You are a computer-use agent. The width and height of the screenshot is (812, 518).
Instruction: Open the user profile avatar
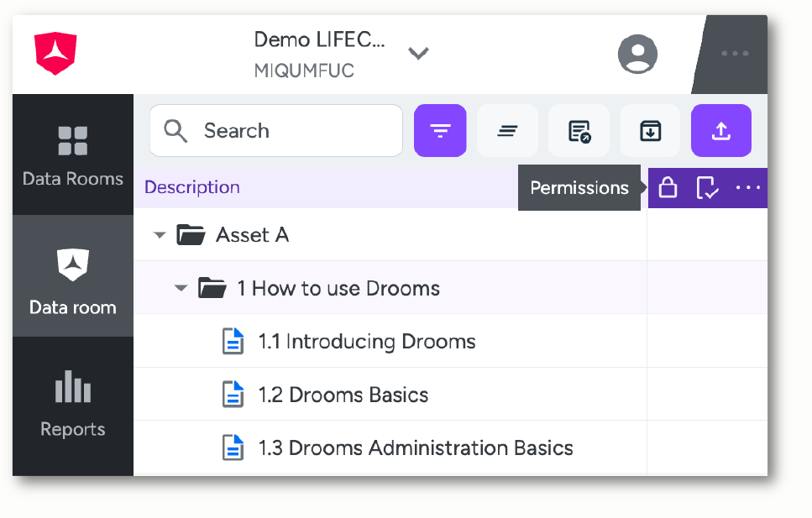pyautogui.click(x=637, y=54)
